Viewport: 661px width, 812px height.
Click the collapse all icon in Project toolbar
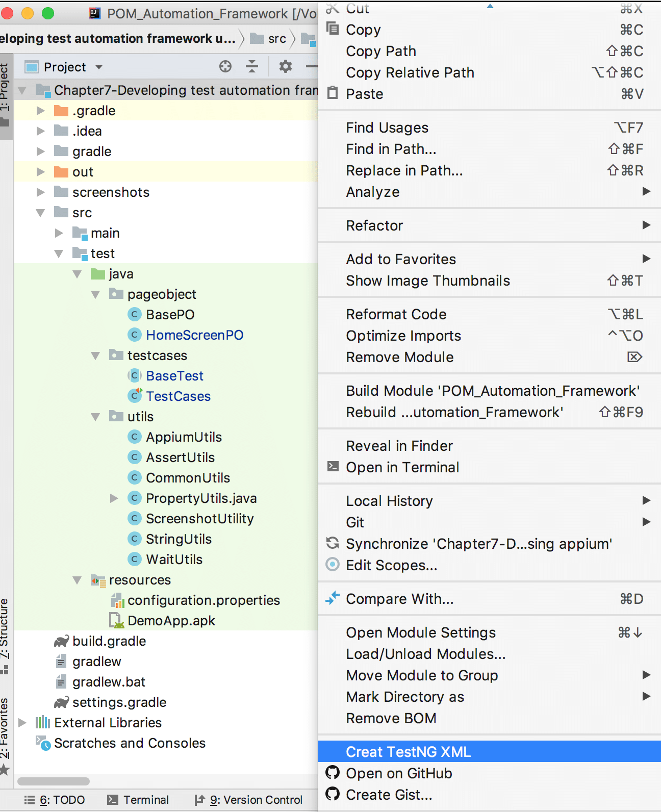pyautogui.click(x=252, y=67)
